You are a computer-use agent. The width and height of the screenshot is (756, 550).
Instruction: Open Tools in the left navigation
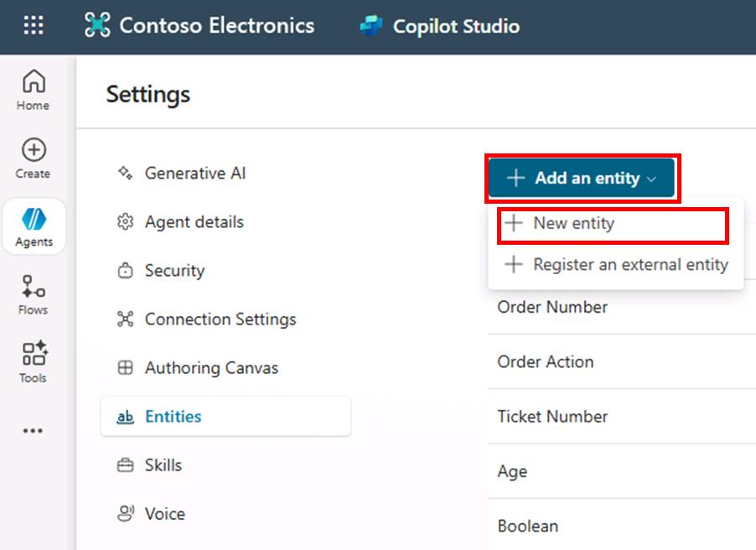34,362
